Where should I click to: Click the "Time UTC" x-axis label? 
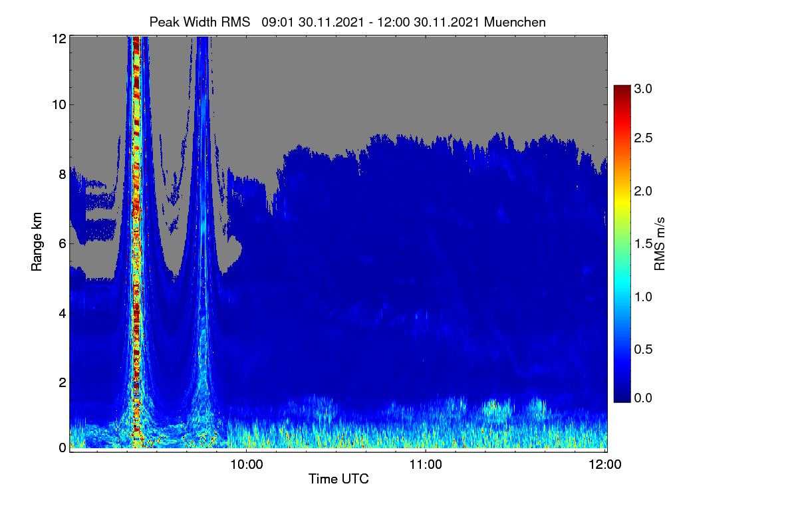click(x=338, y=479)
